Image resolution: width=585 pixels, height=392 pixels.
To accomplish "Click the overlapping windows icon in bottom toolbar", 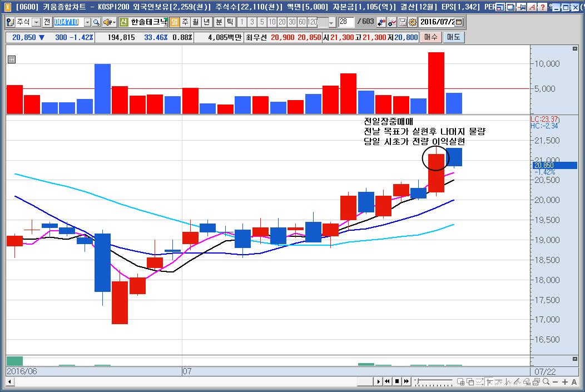I will pyautogui.click(x=470, y=381).
